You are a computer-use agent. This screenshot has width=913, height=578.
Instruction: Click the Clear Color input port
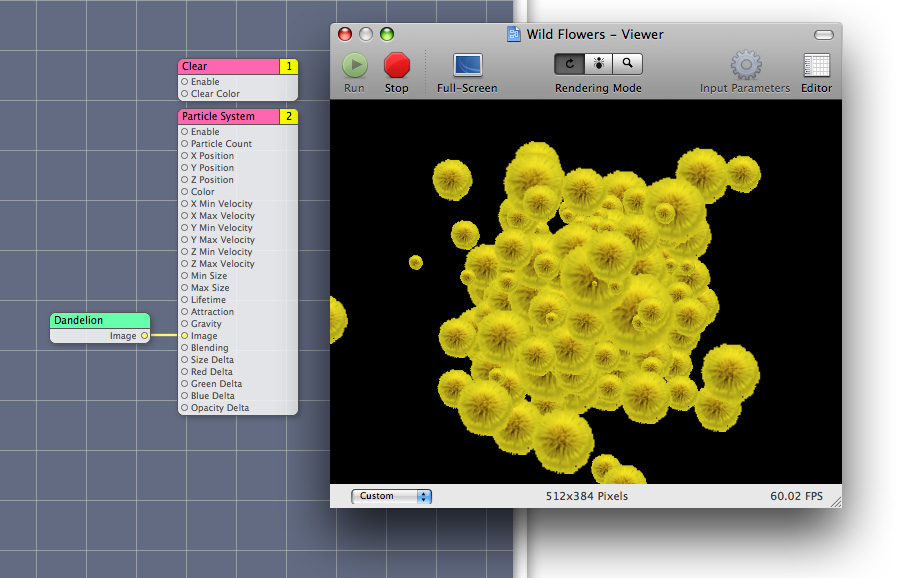coord(184,94)
